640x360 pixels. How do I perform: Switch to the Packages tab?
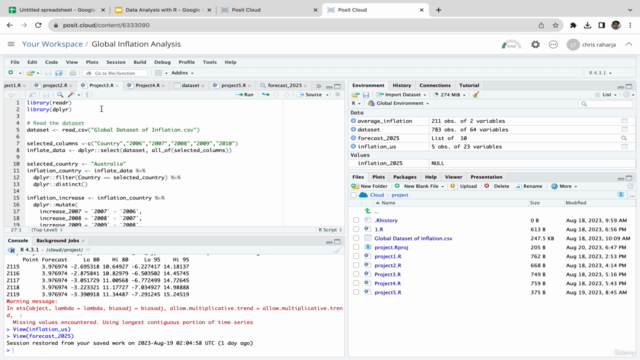404,177
